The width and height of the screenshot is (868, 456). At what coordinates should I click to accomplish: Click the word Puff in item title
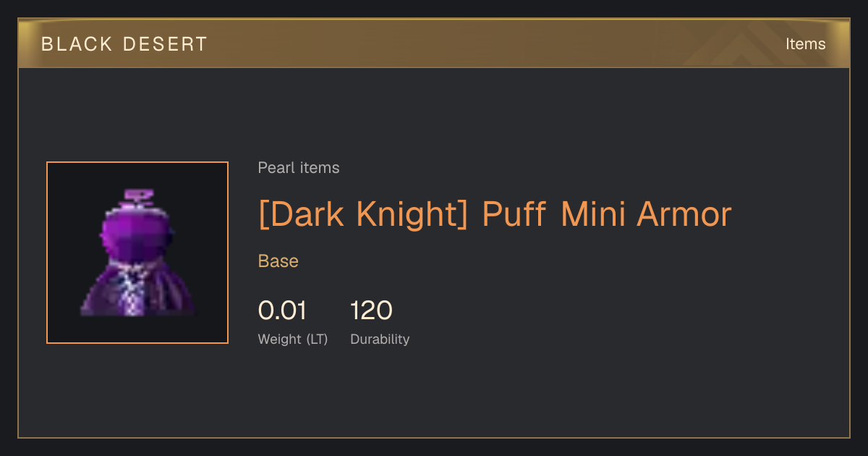click(514, 214)
